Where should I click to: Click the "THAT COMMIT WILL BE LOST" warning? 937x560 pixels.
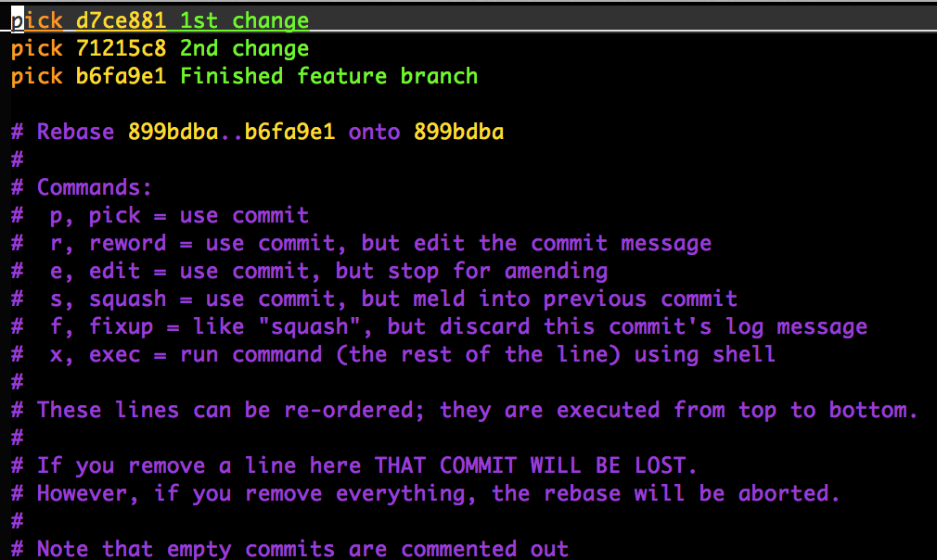coord(535,465)
